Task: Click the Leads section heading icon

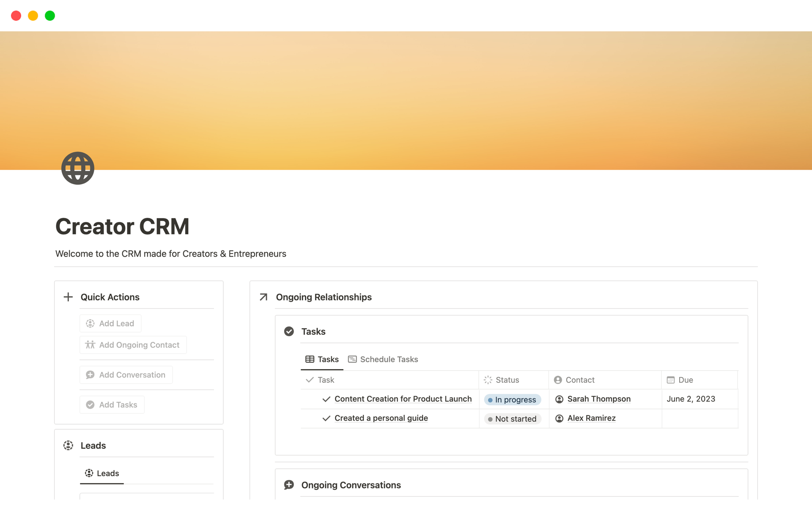Action: [x=68, y=445]
